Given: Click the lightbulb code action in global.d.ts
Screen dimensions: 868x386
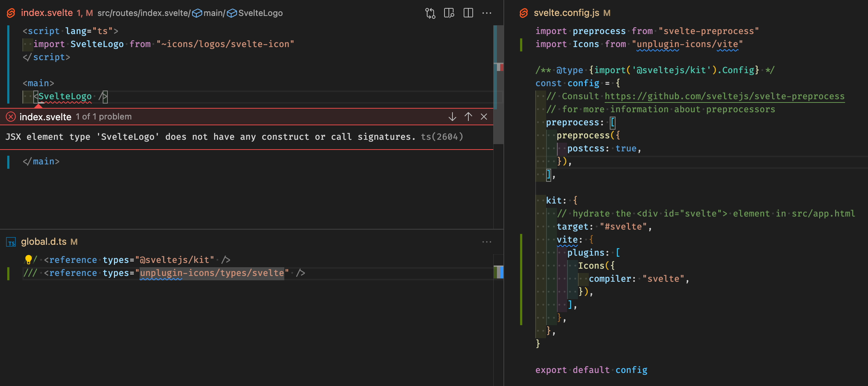Looking at the screenshot, I should pos(29,259).
